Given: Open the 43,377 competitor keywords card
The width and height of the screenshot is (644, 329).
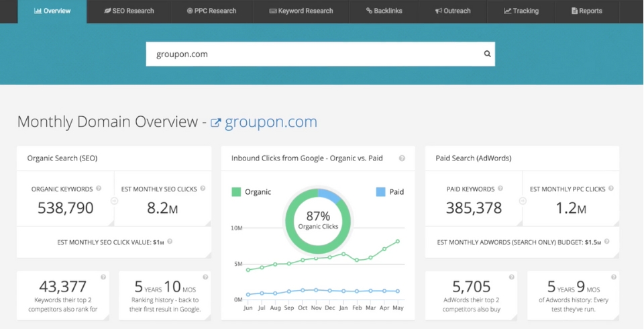Looking at the screenshot, I should [x=63, y=295].
